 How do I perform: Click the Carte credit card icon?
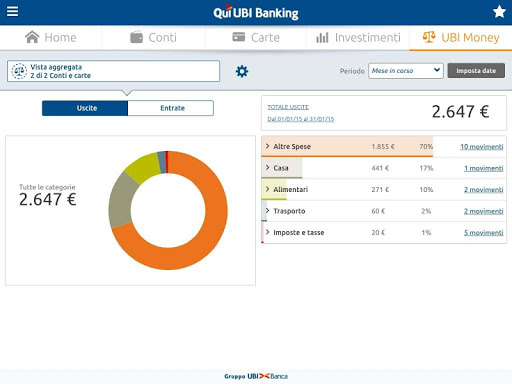pos(239,37)
